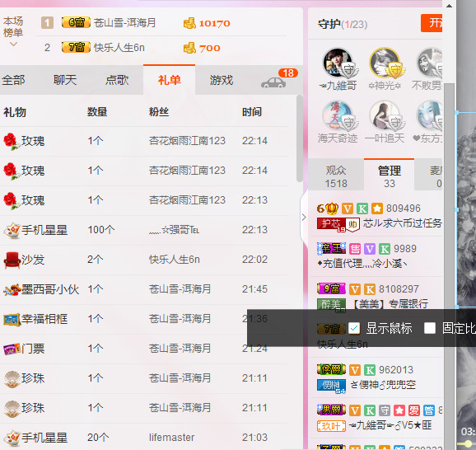The height and width of the screenshot is (450, 476).
Task: Click the 7富 rank badge beside 快乐人生6n in ranking
Action: point(76,48)
